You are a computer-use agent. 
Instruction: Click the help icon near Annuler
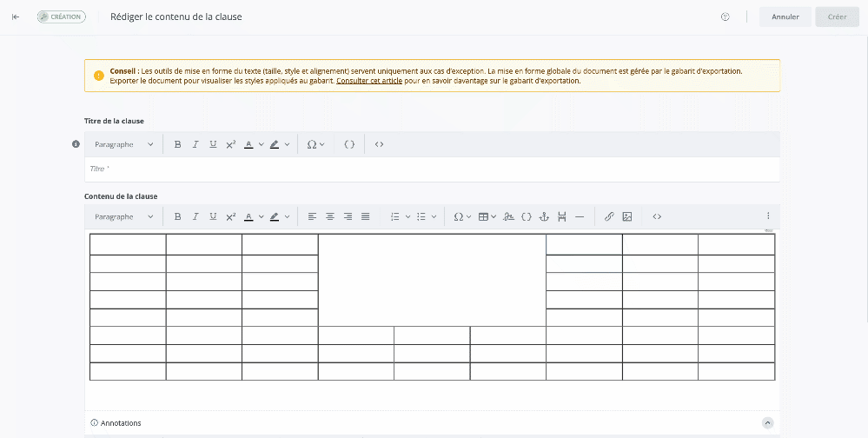[x=726, y=17]
